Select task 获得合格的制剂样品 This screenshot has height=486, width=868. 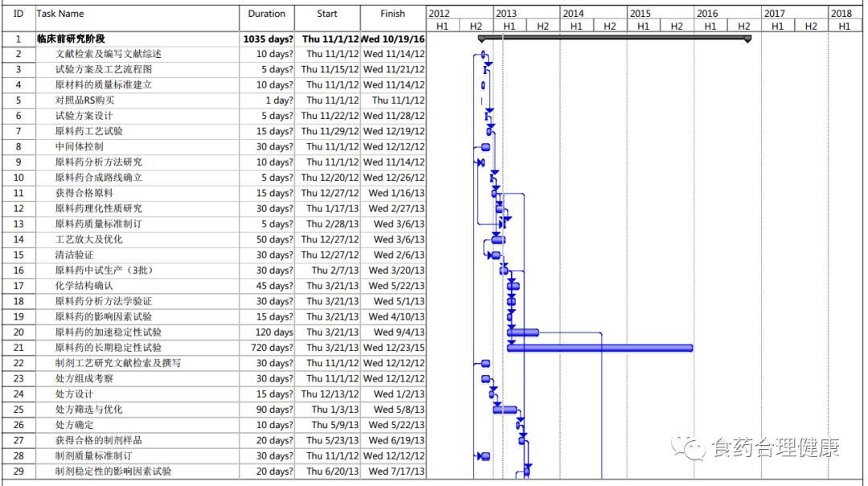pos(99,441)
